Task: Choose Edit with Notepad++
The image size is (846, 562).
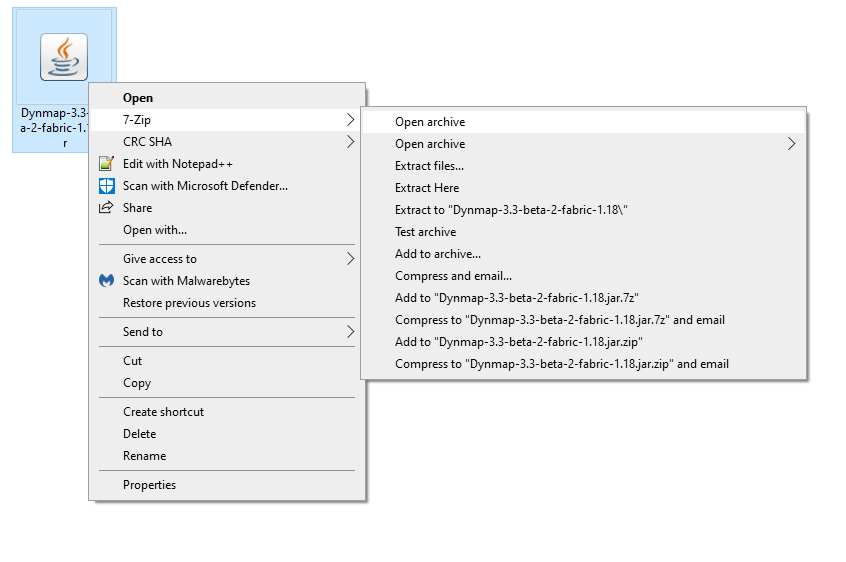Action: (x=227, y=164)
